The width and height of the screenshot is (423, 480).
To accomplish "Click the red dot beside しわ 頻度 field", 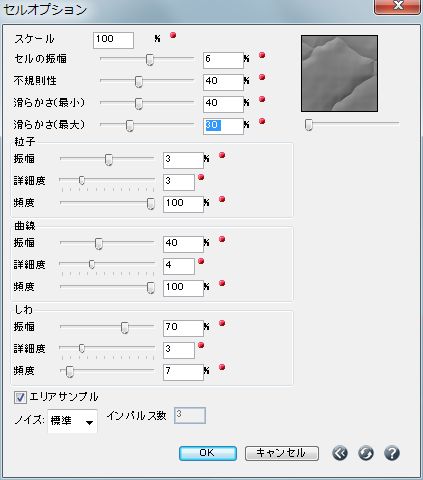I will click(x=222, y=367).
